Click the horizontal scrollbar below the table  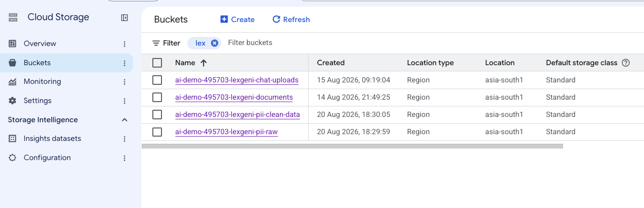click(x=352, y=146)
